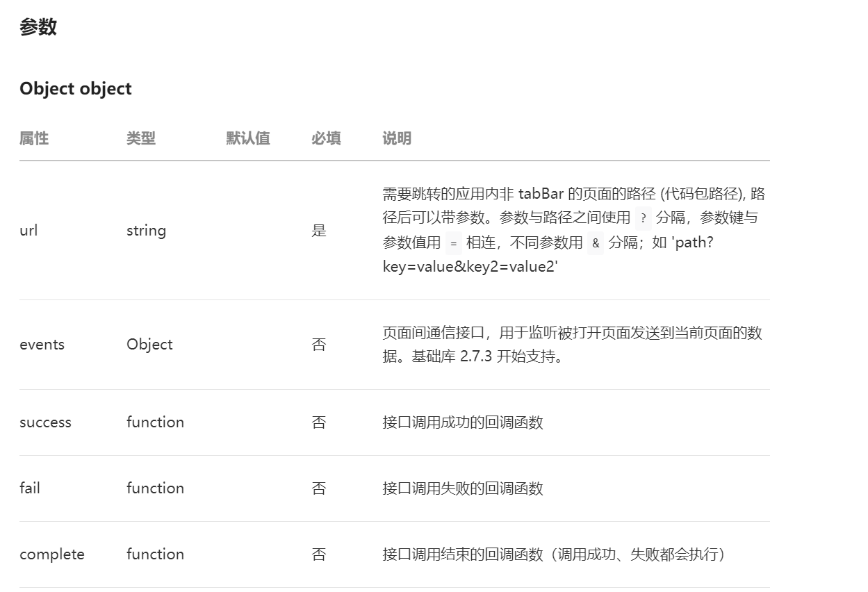Click the inline code equals sign
868x592 pixels.
pyautogui.click(x=454, y=243)
